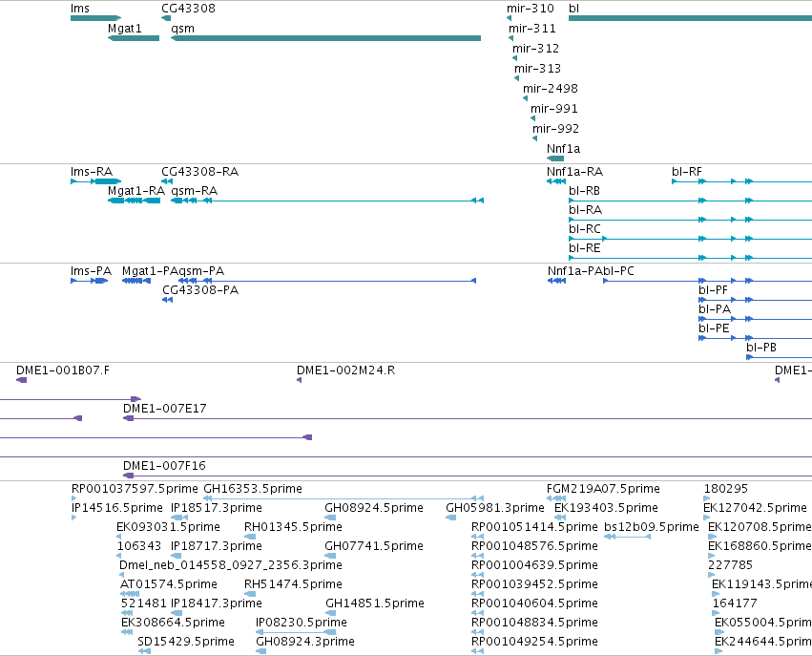This screenshot has width=812, height=656.
Task: Click GH16353.5prime EST label
Action: (253, 489)
